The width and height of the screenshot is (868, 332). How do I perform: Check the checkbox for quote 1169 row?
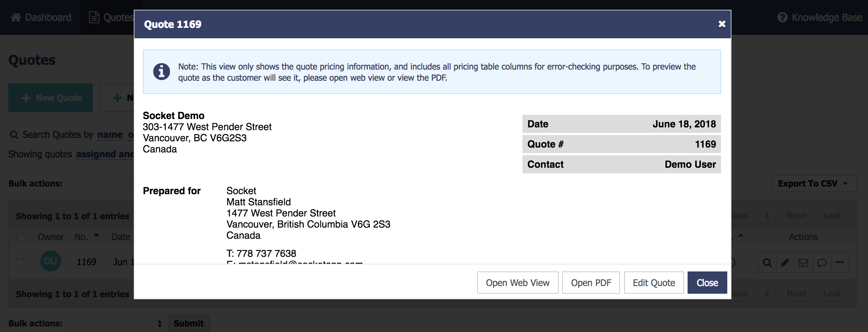[x=20, y=262]
